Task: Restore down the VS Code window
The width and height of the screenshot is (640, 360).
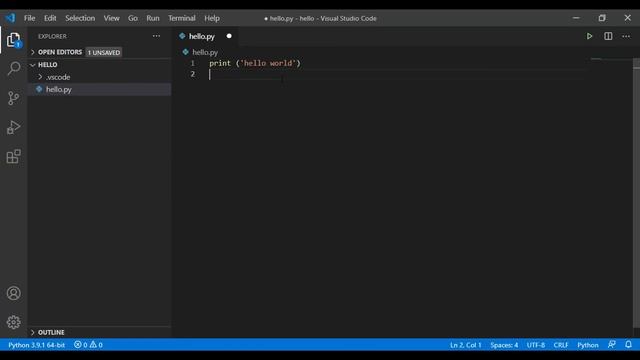Action: click(602, 18)
